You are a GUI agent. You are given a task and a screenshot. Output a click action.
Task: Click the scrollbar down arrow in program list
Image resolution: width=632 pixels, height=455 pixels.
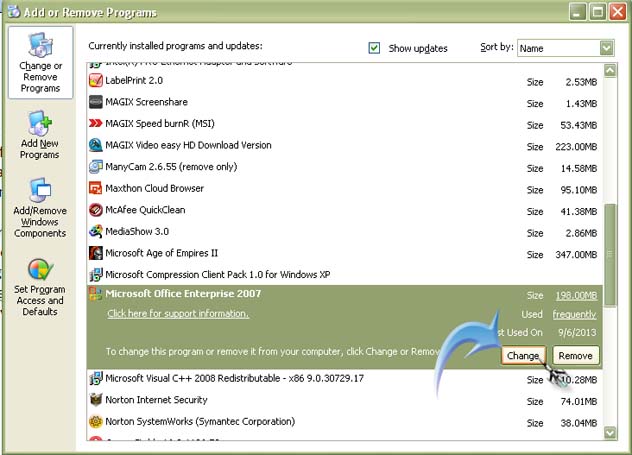(x=610, y=433)
